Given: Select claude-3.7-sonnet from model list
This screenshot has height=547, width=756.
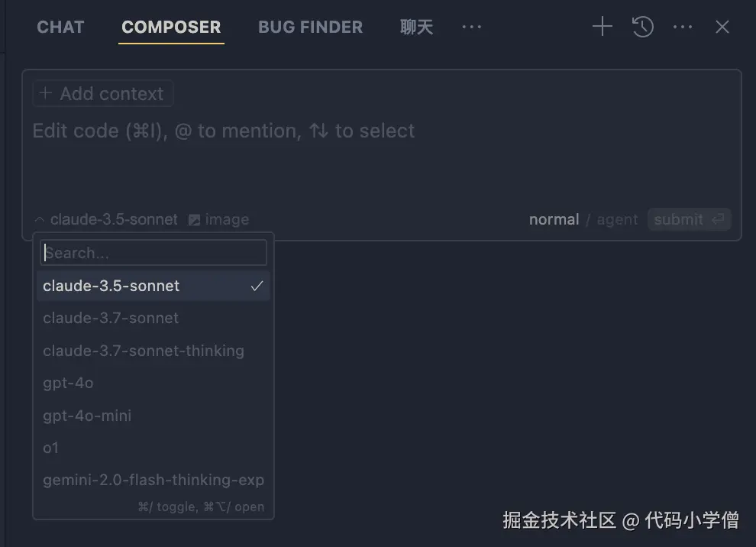Looking at the screenshot, I should coord(111,318).
